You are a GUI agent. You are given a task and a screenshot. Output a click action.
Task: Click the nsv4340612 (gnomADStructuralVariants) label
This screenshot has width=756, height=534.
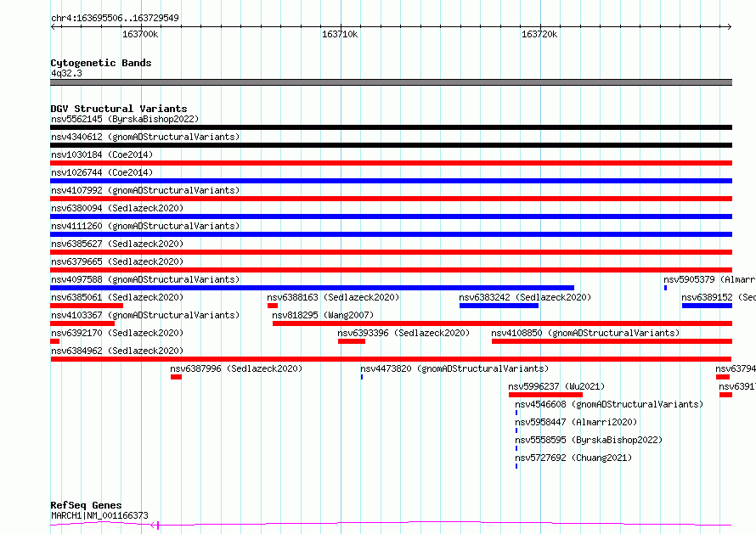[x=145, y=137]
